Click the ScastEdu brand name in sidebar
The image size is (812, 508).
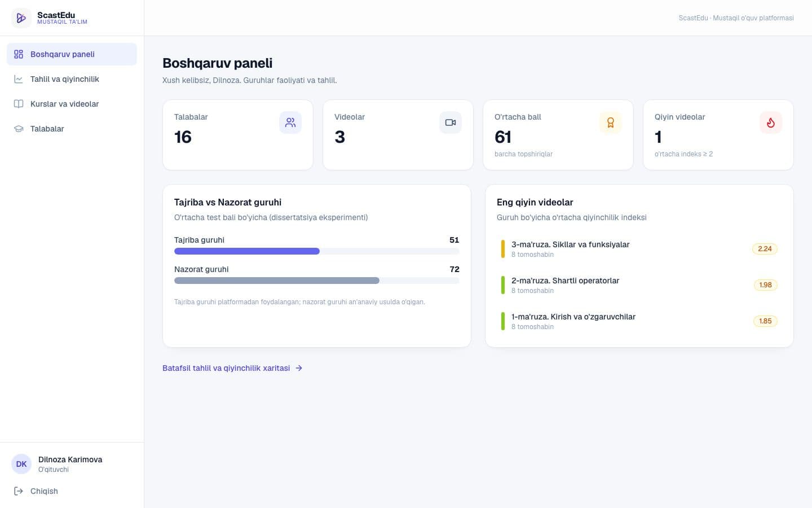click(x=56, y=15)
